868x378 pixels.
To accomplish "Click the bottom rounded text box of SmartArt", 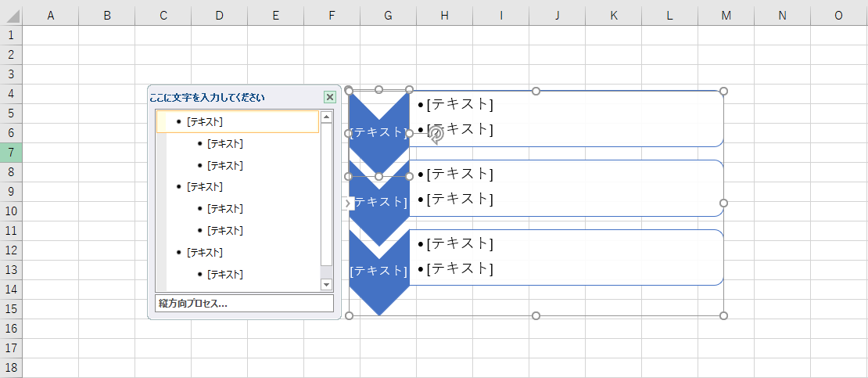I will click(566, 257).
